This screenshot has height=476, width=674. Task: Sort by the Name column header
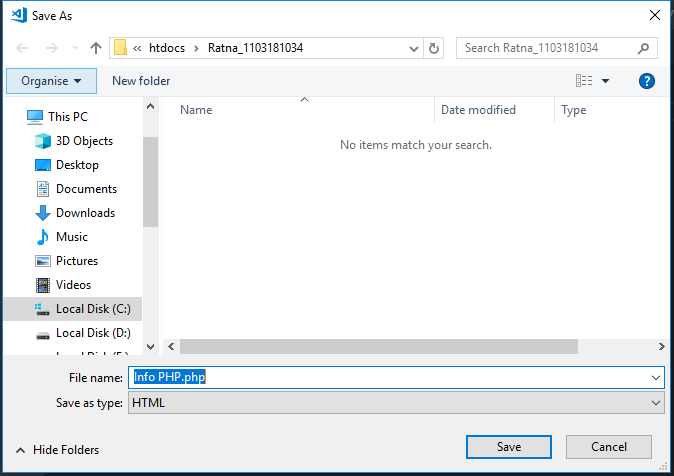(196, 110)
